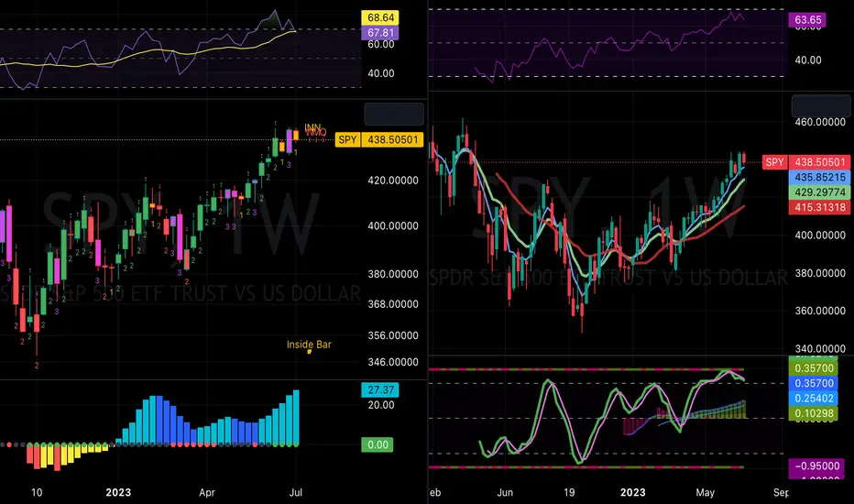
Task: Click the red SPY symbol label
Action: (x=774, y=162)
